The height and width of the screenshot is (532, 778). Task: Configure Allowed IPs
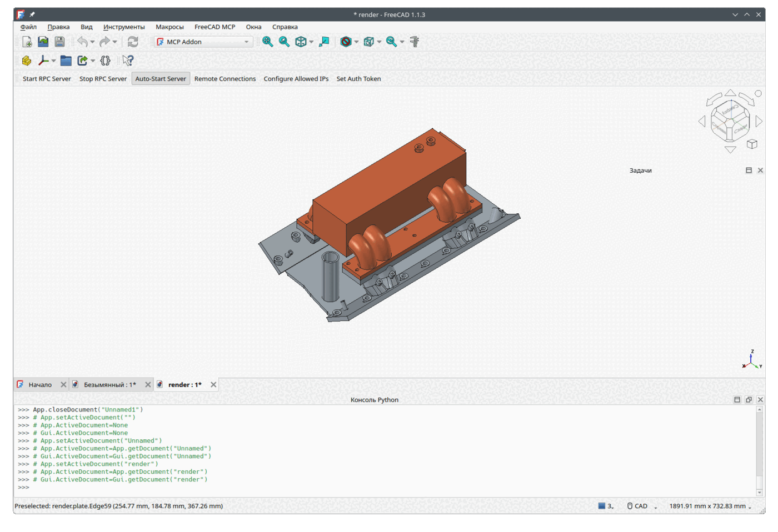[296, 79]
